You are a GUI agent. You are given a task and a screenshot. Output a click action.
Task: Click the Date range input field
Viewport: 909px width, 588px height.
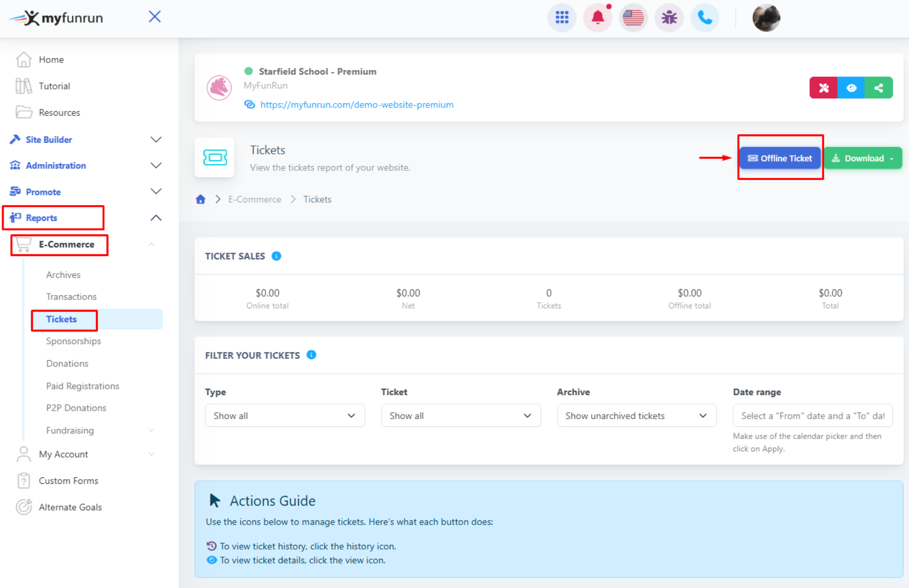point(812,416)
